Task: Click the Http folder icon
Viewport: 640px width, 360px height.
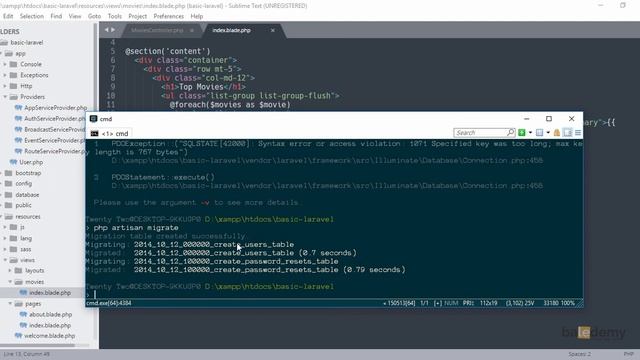Action: 13,86
